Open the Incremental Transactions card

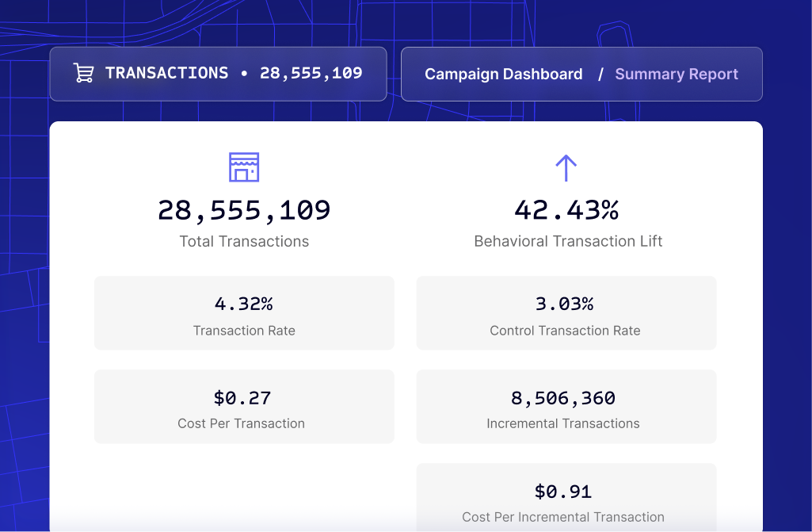pos(566,406)
